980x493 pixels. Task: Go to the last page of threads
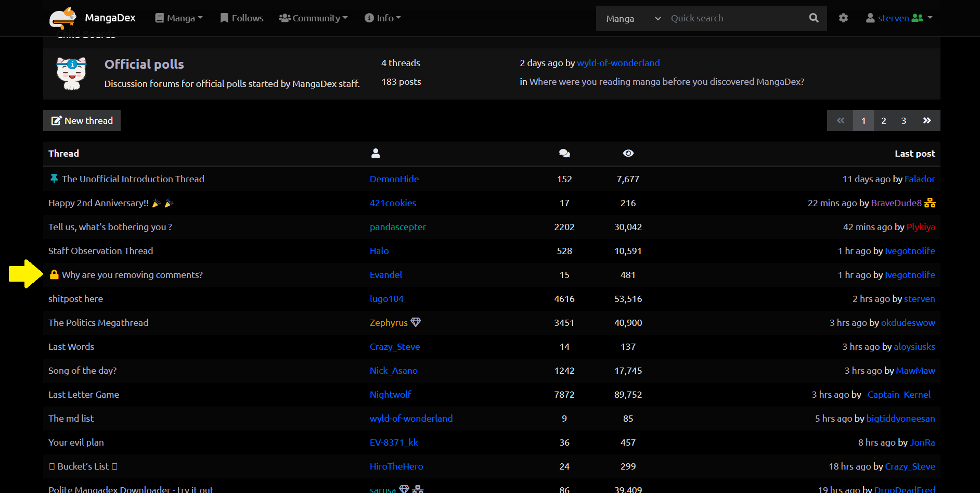click(927, 121)
